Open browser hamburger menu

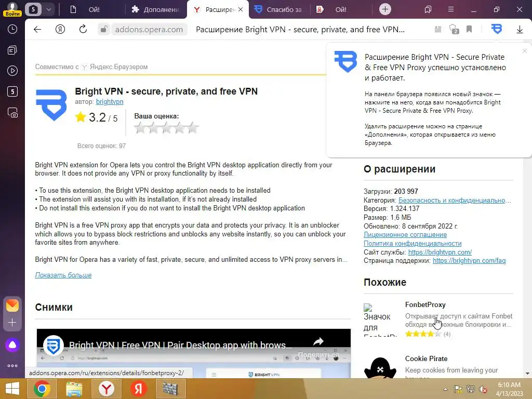tap(451, 9)
